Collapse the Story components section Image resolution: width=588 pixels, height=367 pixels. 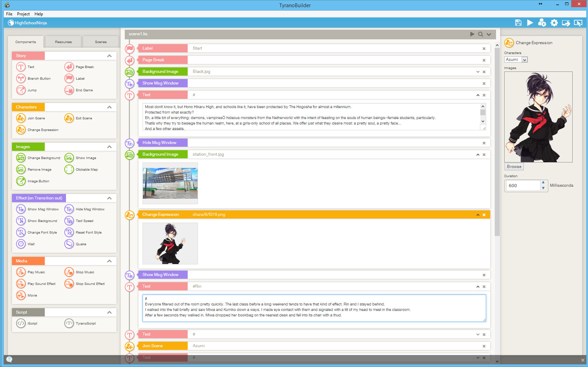109,55
